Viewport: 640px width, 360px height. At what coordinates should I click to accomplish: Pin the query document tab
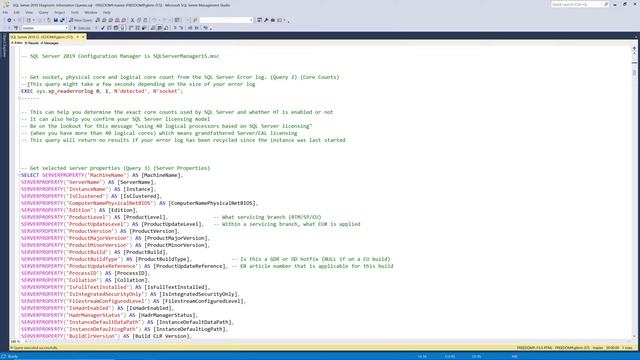pyautogui.click(x=78, y=37)
